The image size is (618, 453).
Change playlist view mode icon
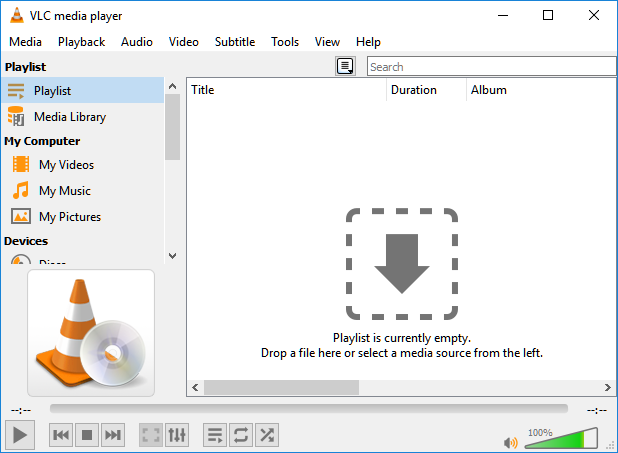(x=345, y=66)
